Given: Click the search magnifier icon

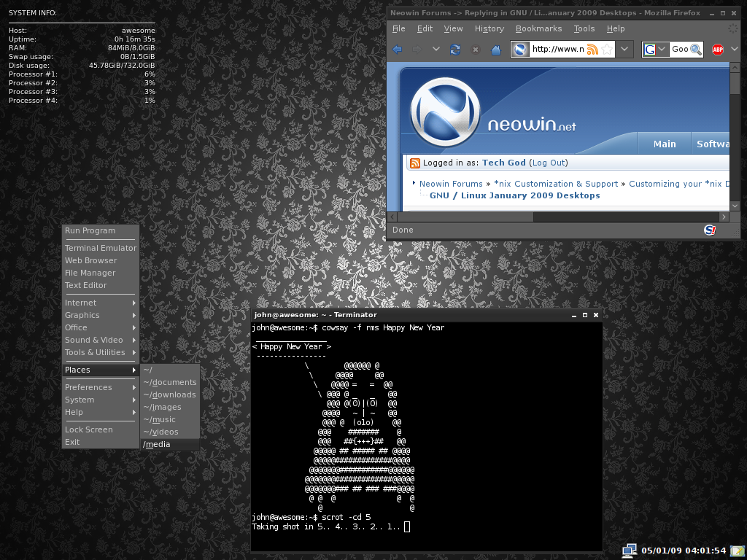Looking at the screenshot, I should (696, 50).
